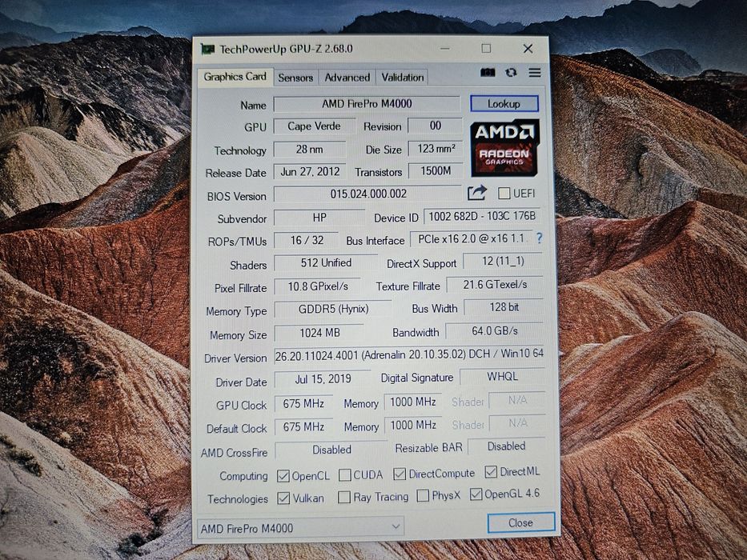Click the GPU-Z title bar app icon
This screenshot has width=747, height=560.
tap(207, 49)
